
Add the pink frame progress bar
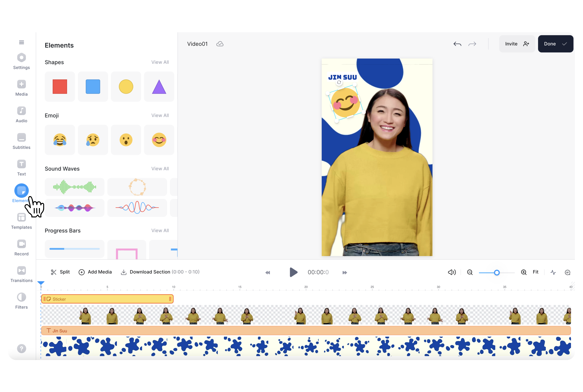(x=127, y=249)
